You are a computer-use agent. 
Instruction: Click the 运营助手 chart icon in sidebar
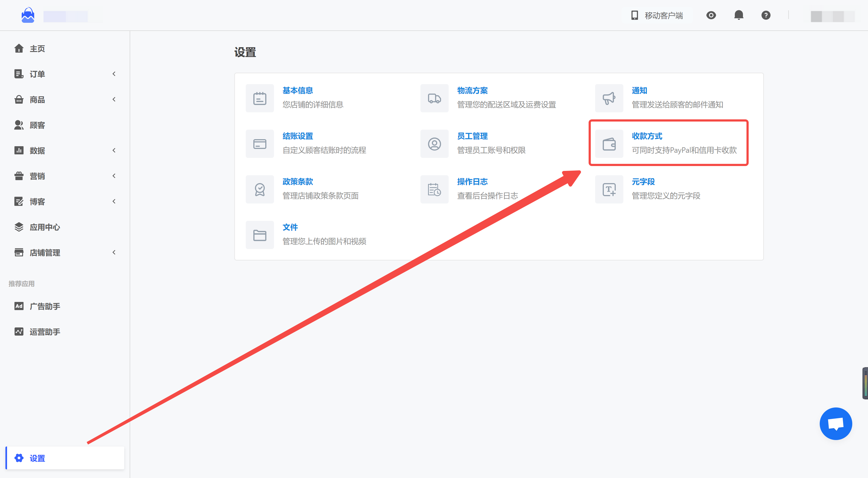click(x=19, y=332)
